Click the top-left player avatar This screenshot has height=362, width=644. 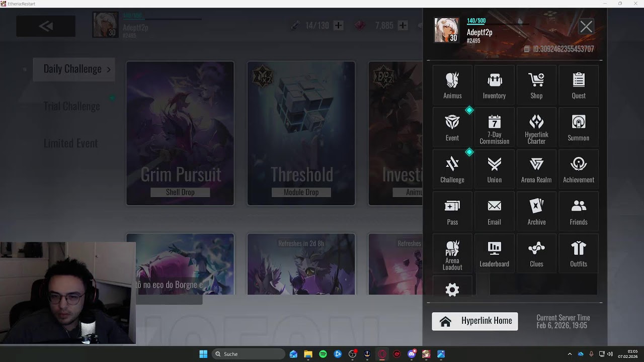click(x=105, y=25)
